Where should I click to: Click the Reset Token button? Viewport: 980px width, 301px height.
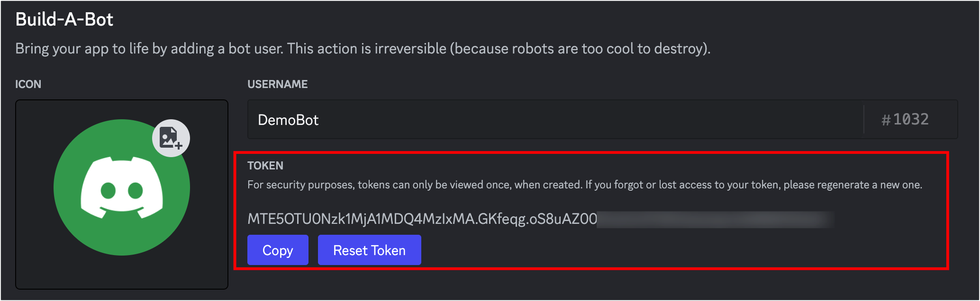[369, 250]
